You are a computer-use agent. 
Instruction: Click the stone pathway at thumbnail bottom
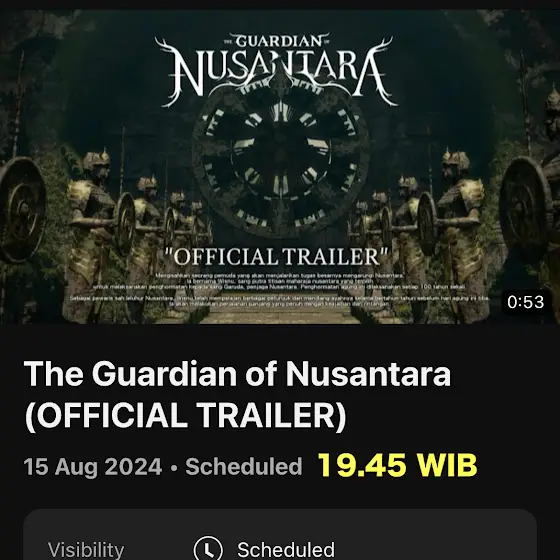282,316
